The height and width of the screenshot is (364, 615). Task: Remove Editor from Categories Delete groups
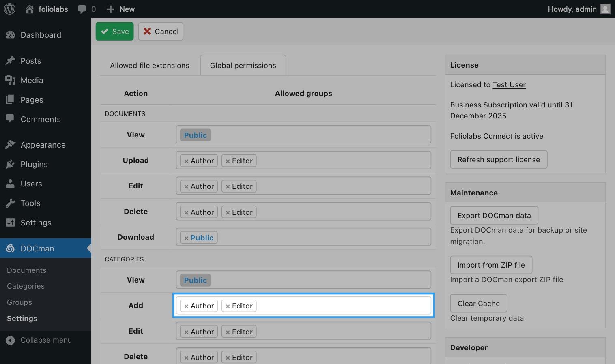point(228,358)
